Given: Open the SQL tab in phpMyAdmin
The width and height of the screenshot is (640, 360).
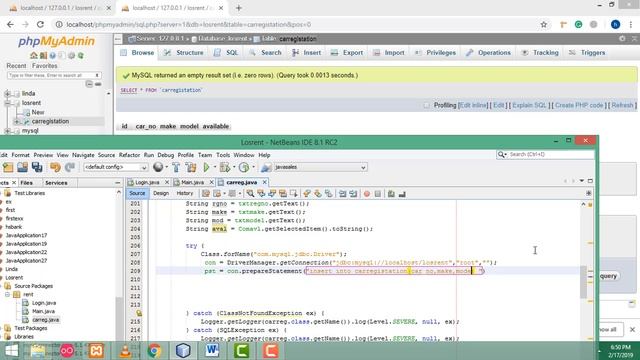Looking at the screenshot, I should (227, 53).
